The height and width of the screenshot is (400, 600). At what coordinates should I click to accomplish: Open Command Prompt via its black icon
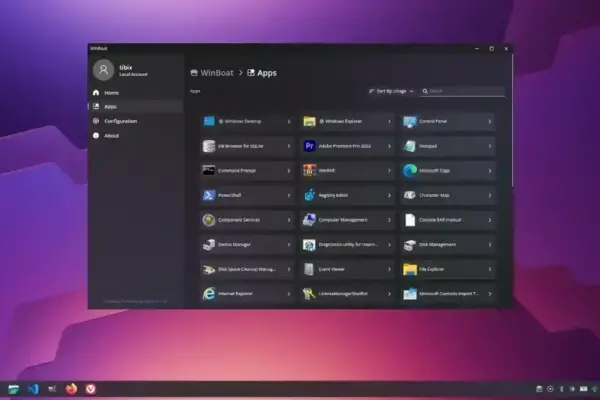point(209,171)
